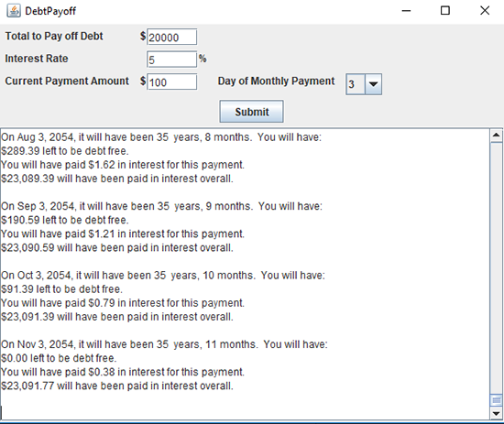Click the text '$91.39 left to be debt free.'
This screenshot has height=424, width=504.
coord(61,289)
